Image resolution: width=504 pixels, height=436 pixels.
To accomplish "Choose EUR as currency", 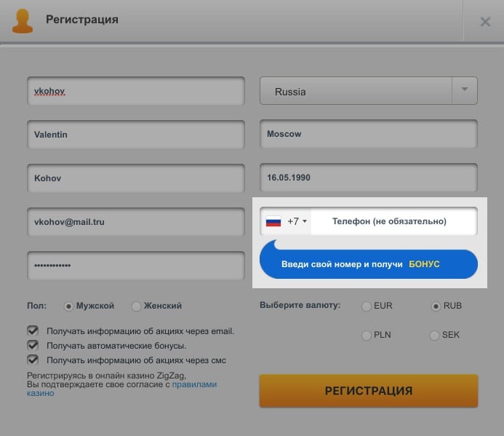I will point(367,306).
